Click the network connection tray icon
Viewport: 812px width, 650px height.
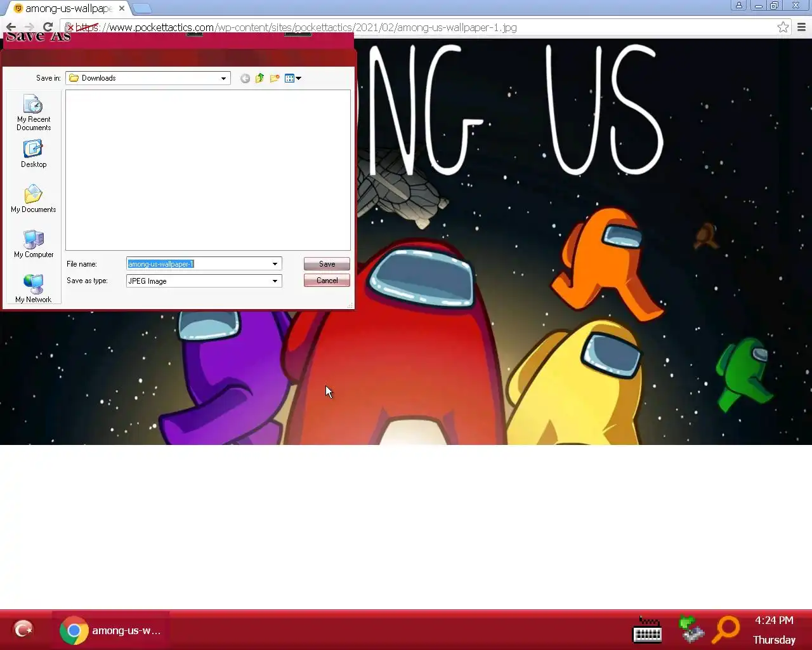coord(691,630)
